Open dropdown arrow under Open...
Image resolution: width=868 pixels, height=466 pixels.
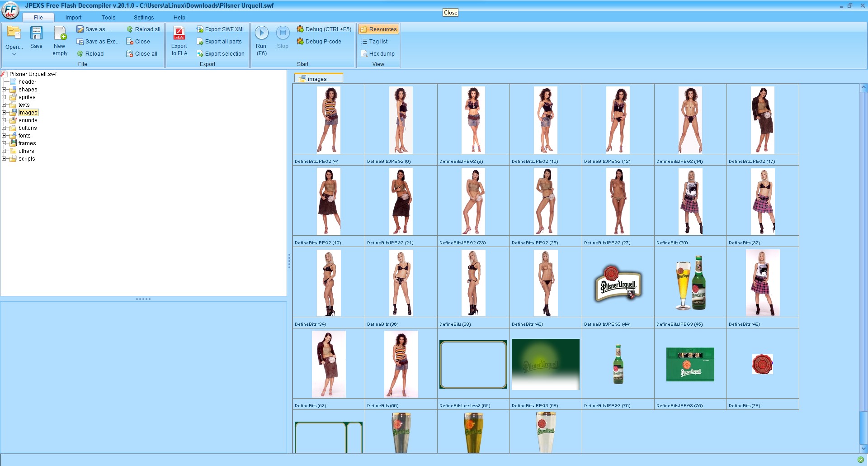tap(14, 54)
